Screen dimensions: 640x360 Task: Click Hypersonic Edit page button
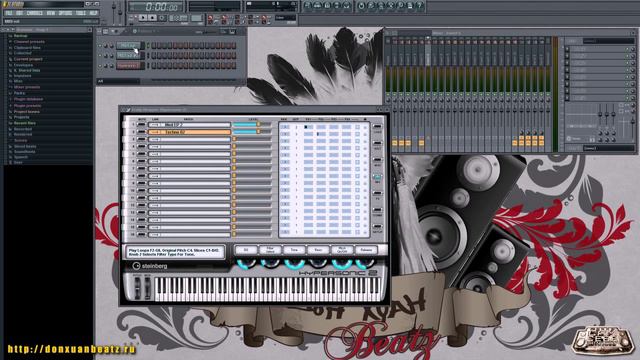pos(378,144)
